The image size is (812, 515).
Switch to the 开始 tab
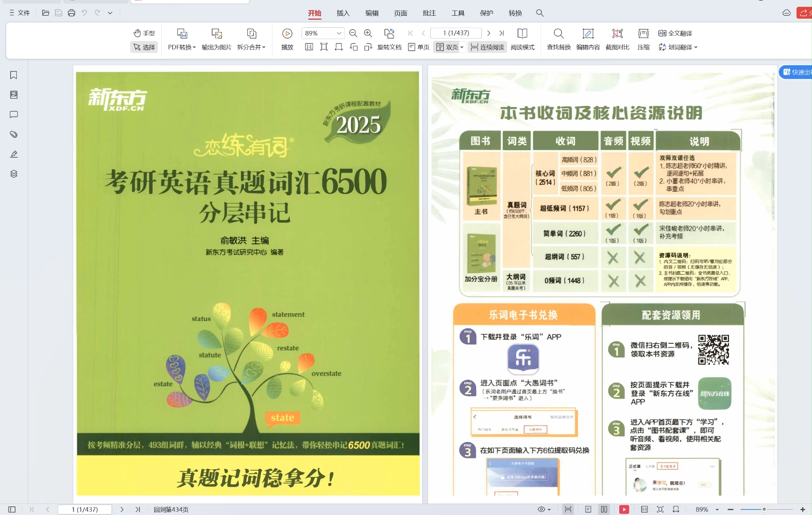[x=314, y=13]
